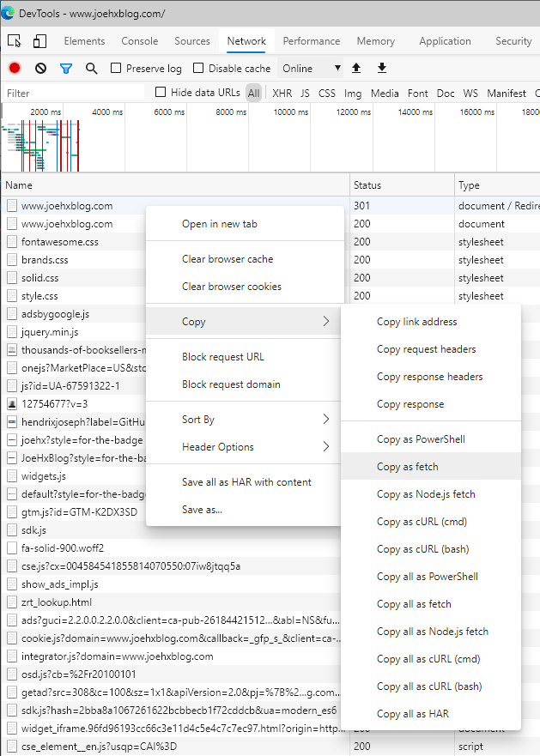Filter requests by Img type

click(x=353, y=93)
